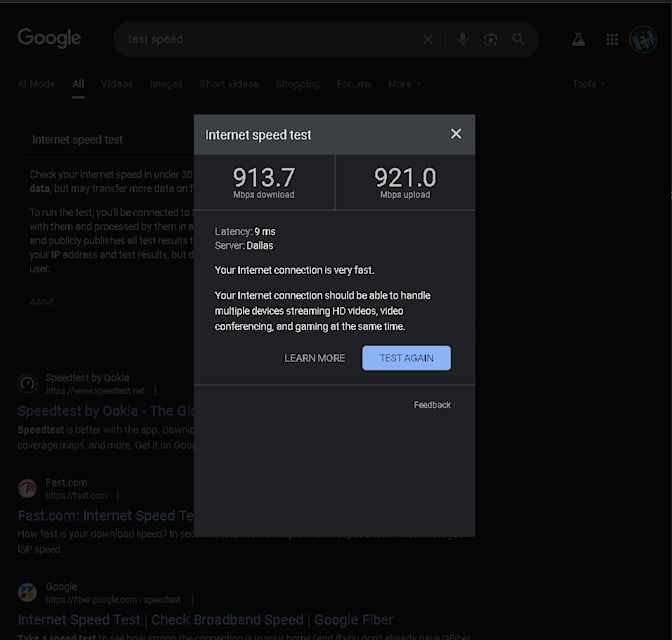Screen dimensions: 672x640
Task: Click the connection is very fast message
Action: [x=294, y=270]
